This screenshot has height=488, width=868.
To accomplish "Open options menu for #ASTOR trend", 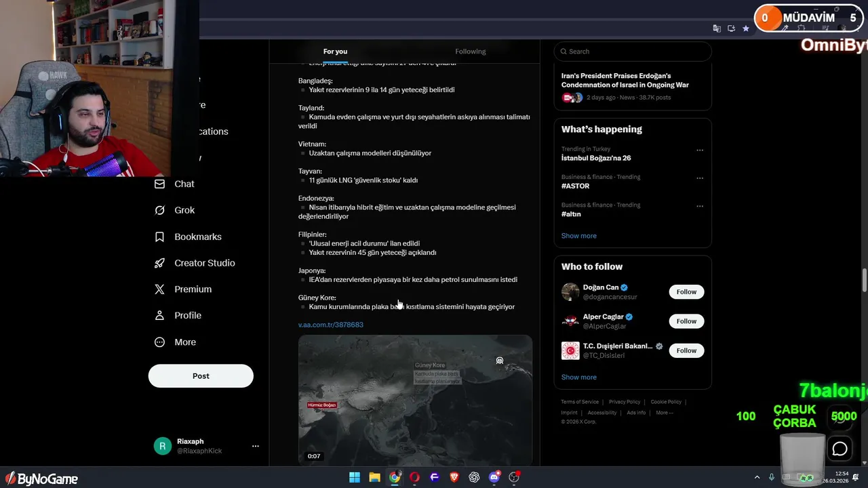I will coord(700,178).
